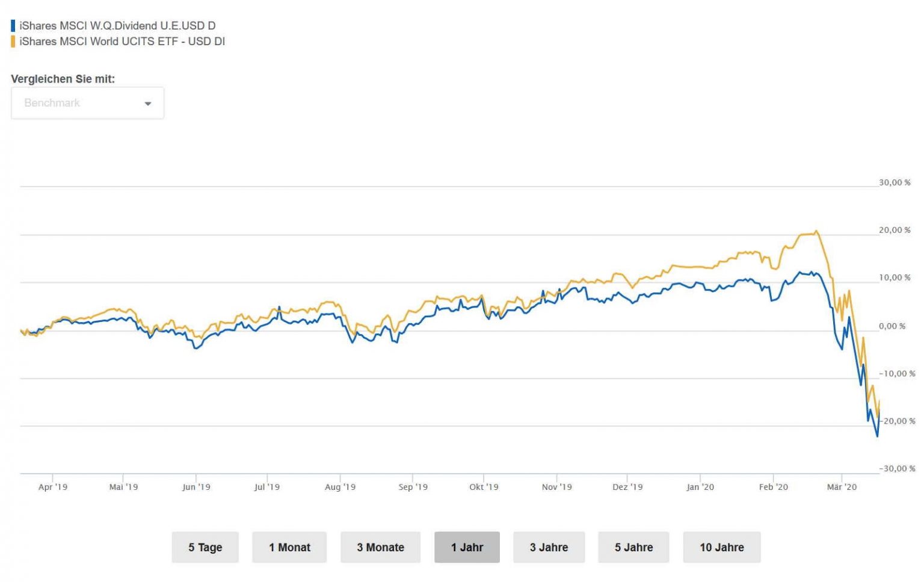Click the Jan '20 axis label
This screenshot has height=582, width=924.
(x=700, y=487)
